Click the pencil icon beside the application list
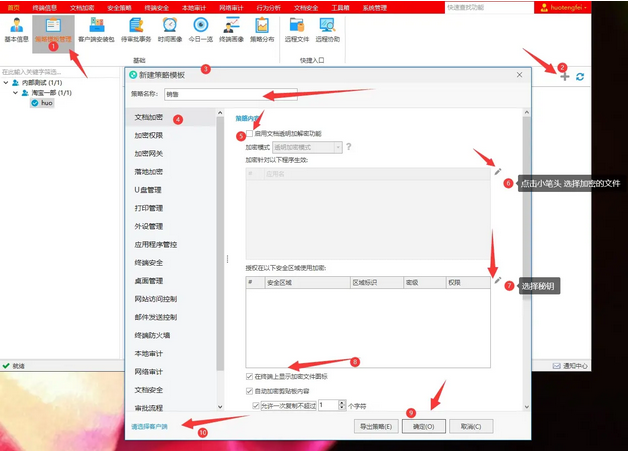This screenshot has height=451, width=628. (497, 171)
